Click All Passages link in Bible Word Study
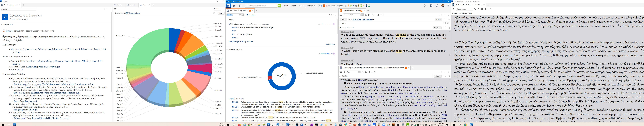 [x=250, y=15]
